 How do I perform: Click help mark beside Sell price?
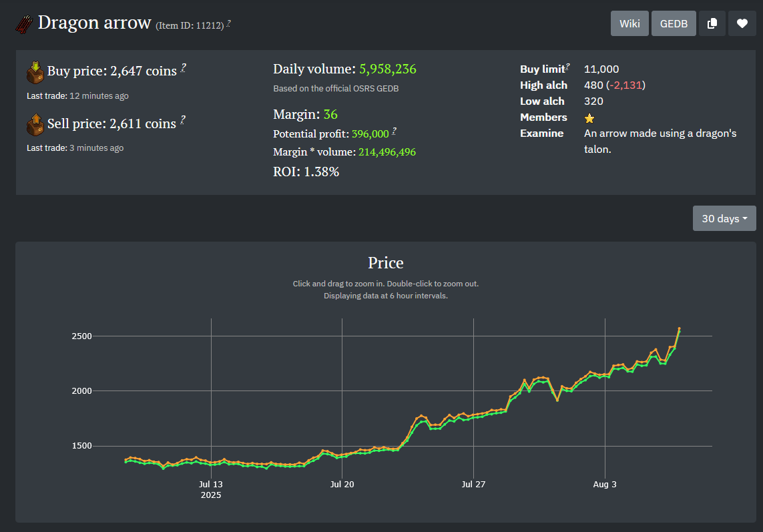point(182,119)
